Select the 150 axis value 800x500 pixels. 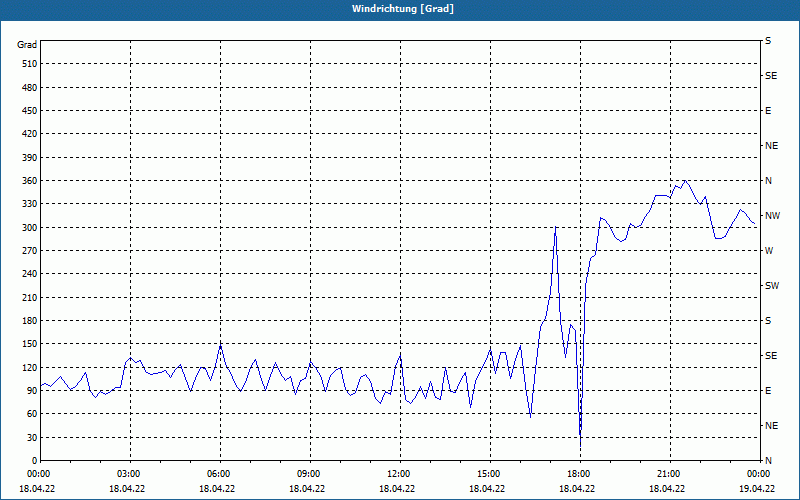[30, 344]
